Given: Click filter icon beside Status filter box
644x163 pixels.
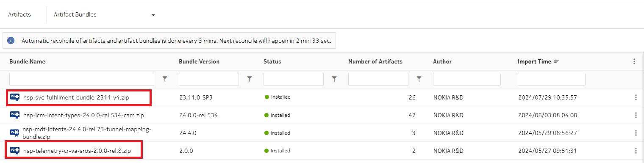Looking at the screenshot, I should tap(334, 79).
